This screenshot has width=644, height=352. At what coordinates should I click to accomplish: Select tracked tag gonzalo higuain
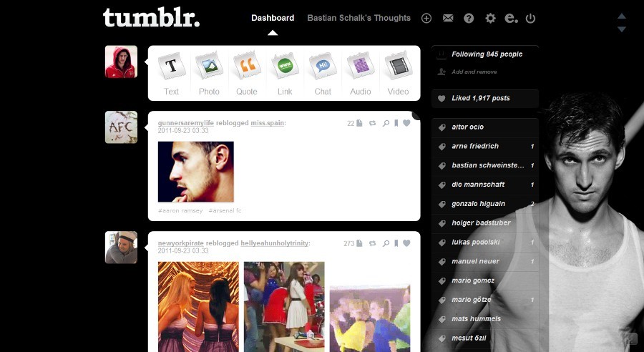(485, 204)
